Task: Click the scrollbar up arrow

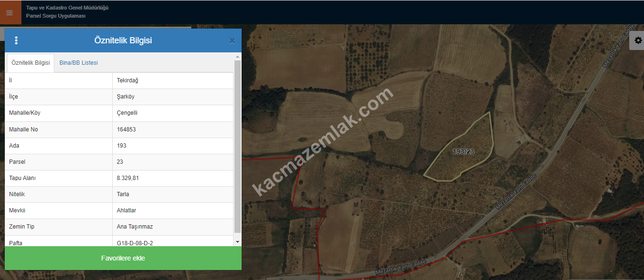Action: 237,57
